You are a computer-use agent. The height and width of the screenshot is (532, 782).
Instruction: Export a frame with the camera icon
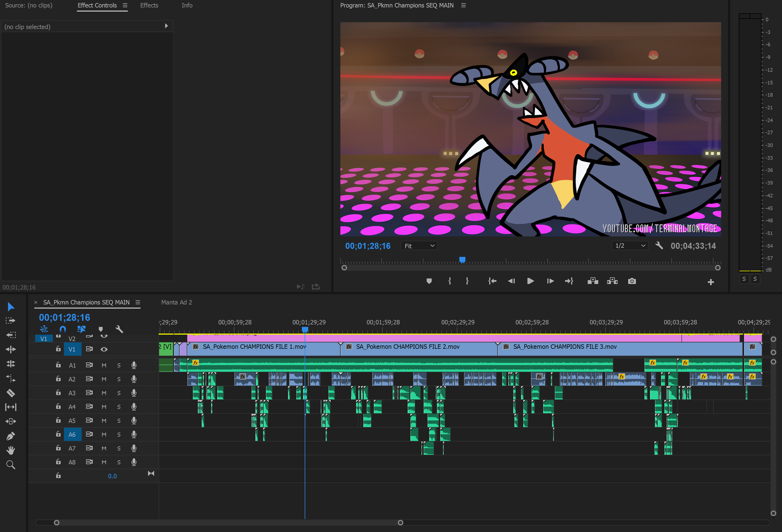[x=632, y=281]
